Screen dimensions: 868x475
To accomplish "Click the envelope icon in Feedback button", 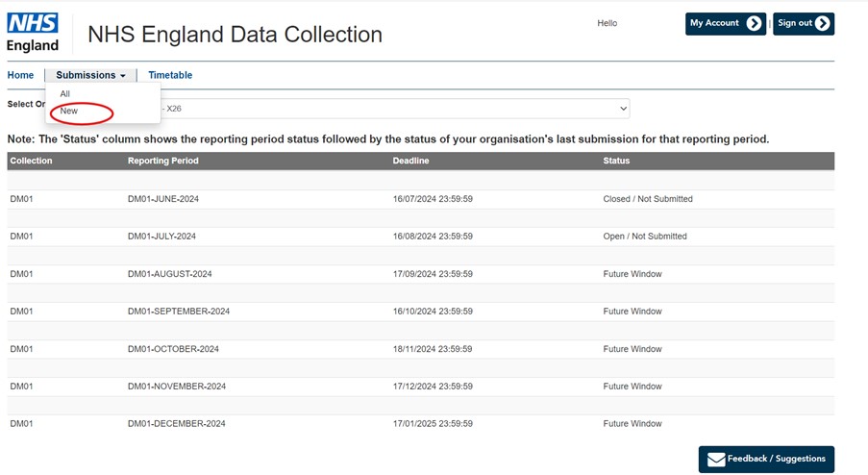I will click(716, 460).
